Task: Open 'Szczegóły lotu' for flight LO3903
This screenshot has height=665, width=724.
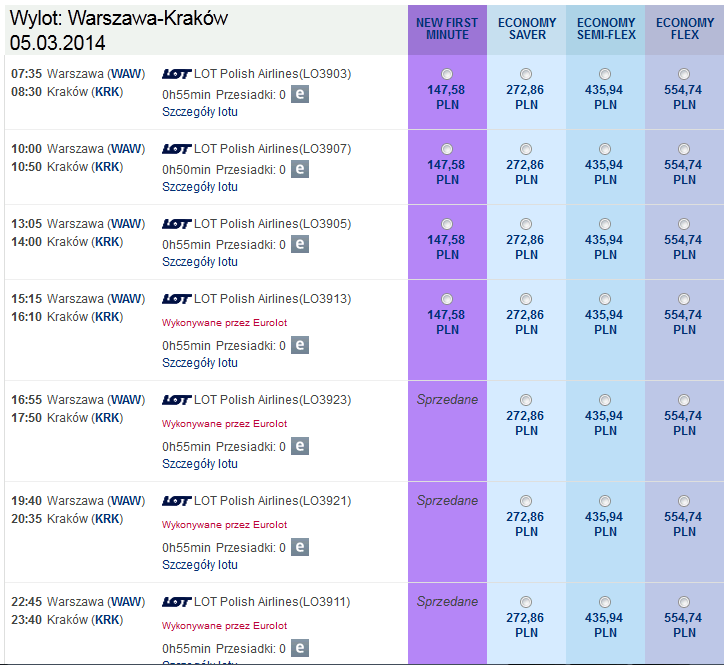Action: [199, 112]
